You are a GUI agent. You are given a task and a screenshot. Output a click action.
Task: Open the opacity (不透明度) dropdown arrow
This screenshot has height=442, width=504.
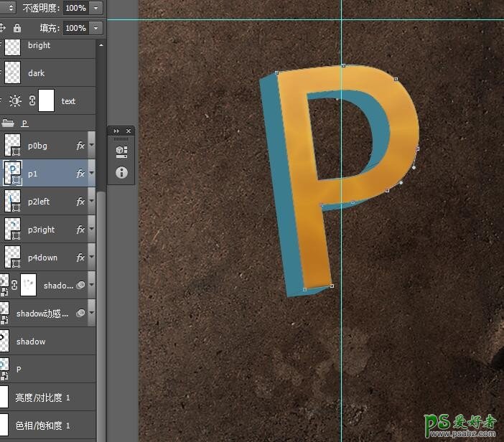97,8
